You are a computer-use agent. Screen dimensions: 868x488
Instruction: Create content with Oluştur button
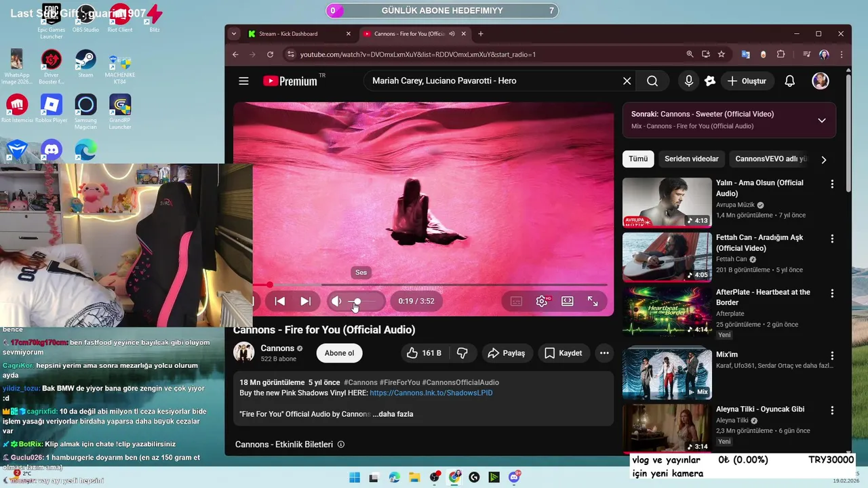[x=747, y=81]
